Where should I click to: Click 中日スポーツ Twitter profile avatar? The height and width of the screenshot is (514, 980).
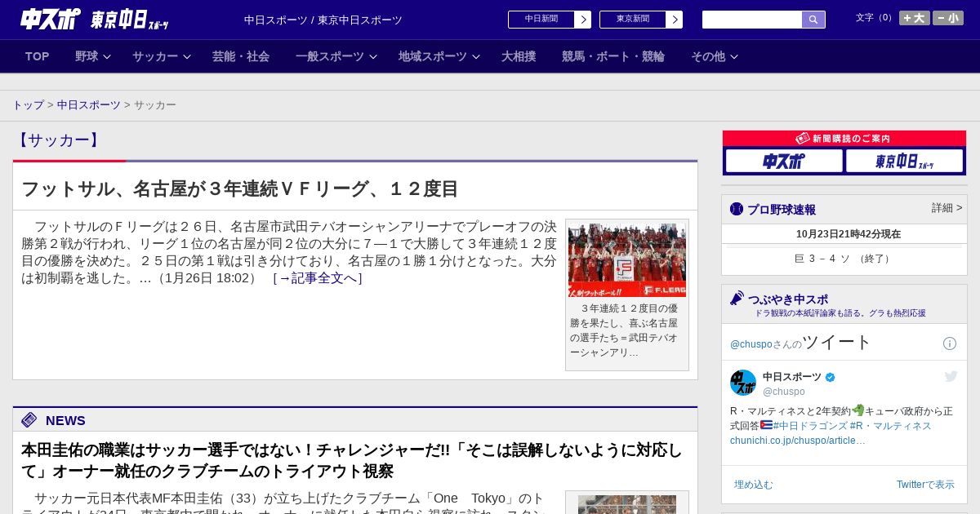(x=743, y=383)
